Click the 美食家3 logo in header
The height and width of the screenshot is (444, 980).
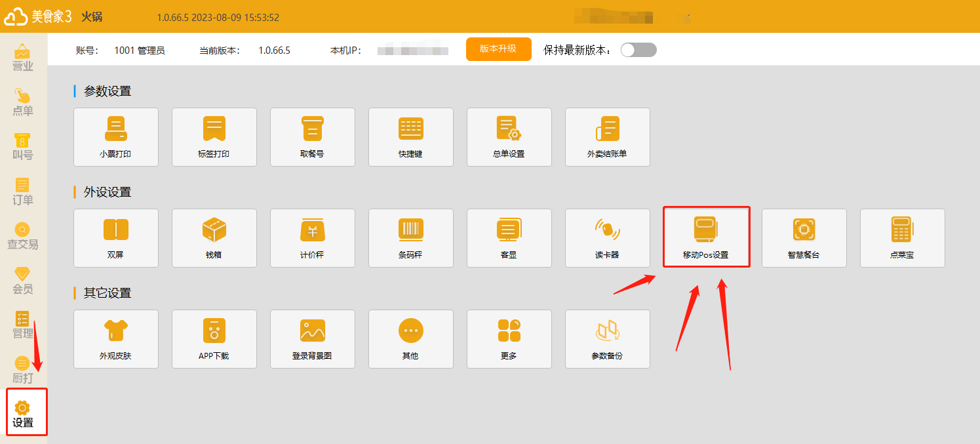[38, 17]
